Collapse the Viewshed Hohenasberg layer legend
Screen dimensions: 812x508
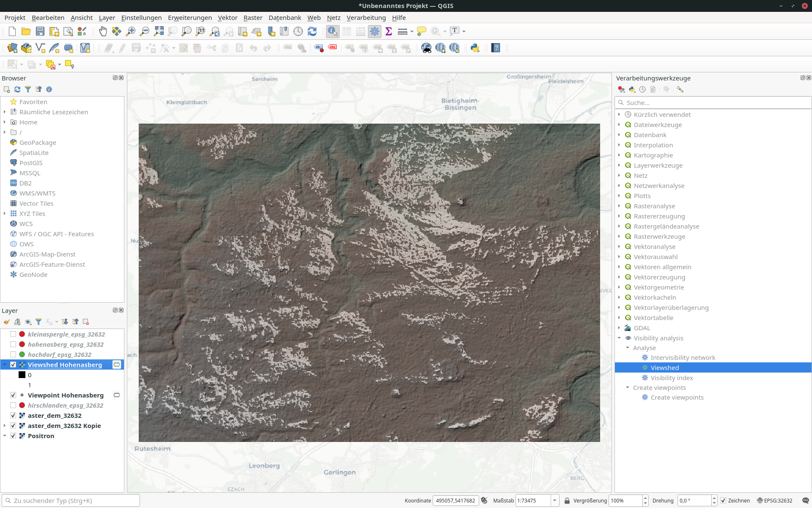tap(5, 364)
